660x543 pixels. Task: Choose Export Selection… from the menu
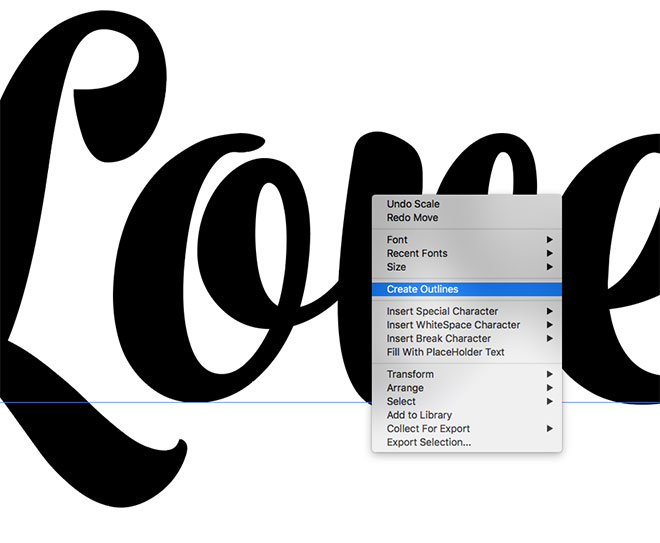(428, 442)
